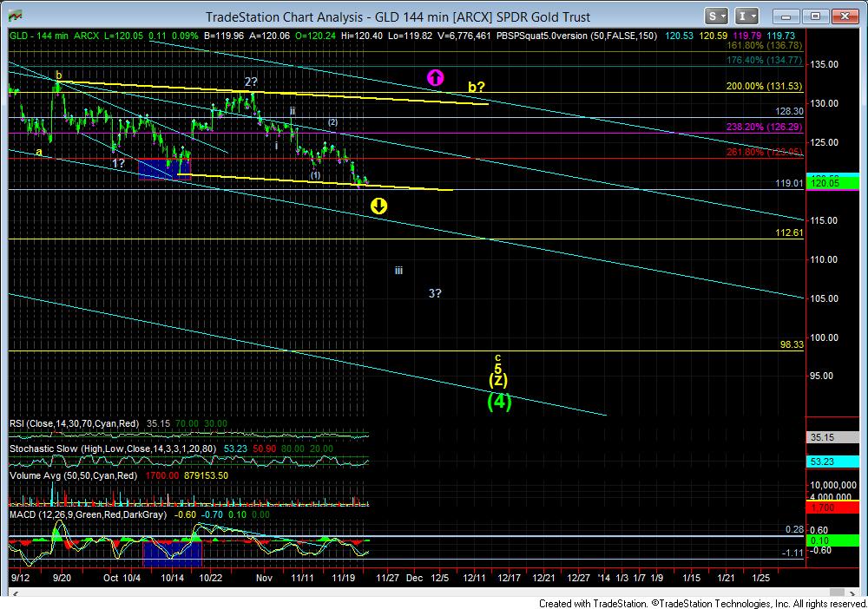Click the Stochastic Slow indicator label

(112, 449)
